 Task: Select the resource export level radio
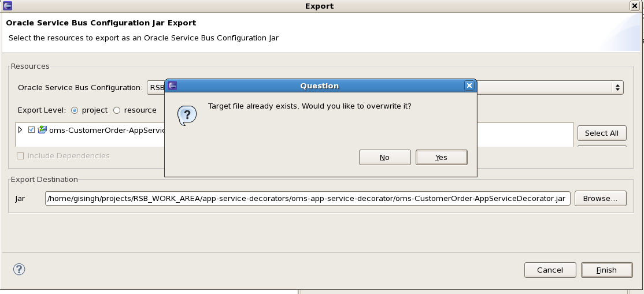point(117,110)
